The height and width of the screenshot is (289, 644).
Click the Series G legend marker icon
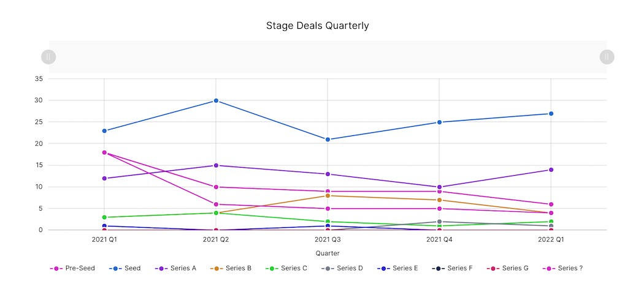click(493, 268)
